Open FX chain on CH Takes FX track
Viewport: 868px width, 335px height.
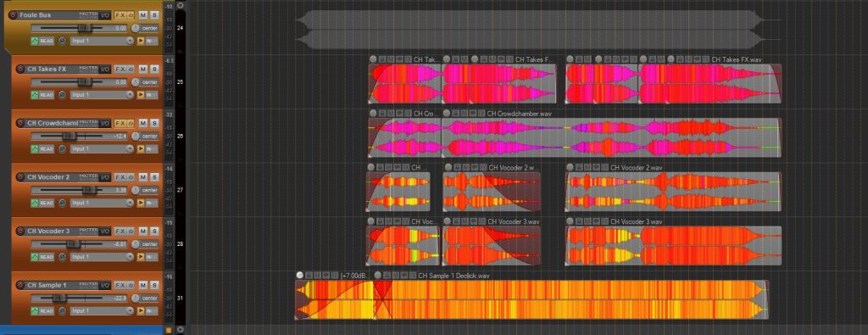coord(120,70)
